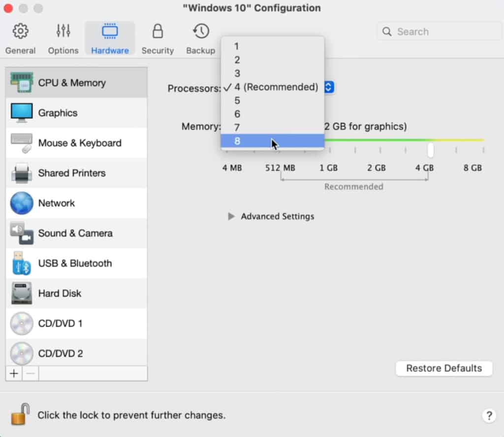Choose 5 processors from the list
504x437 pixels.
click(273, 101)
